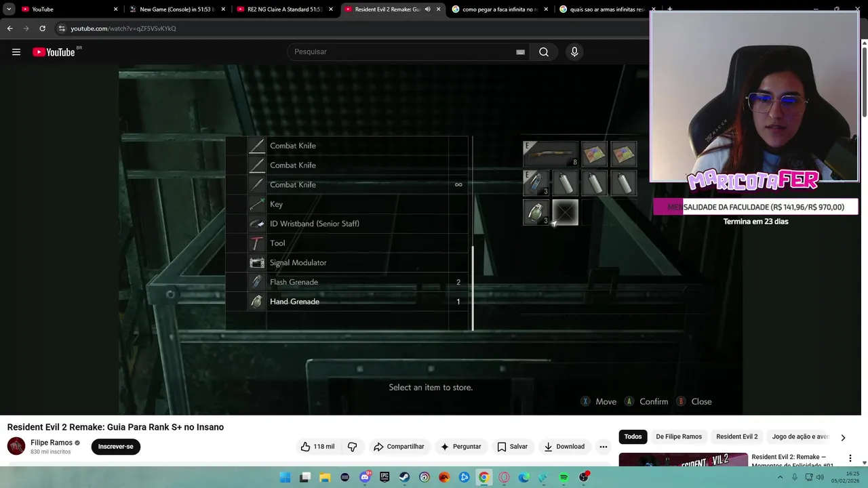
Task: Open Epic Games Launcher from taskbar
Action: (x=384, y=477)
